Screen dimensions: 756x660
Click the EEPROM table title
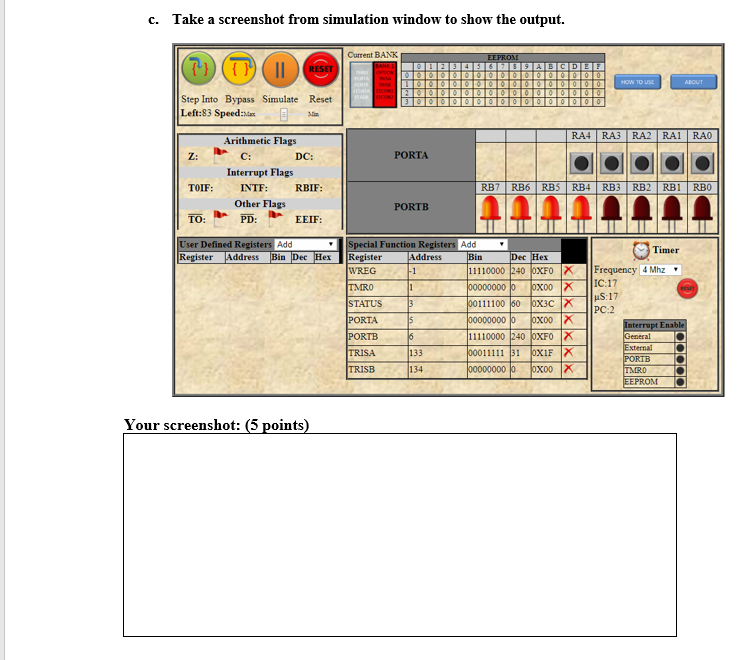click(x=503, y=57)
